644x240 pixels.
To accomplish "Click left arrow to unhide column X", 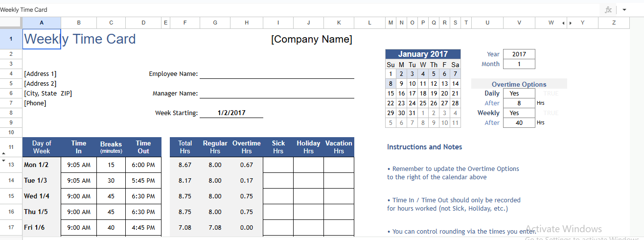I will pos(563,23).
